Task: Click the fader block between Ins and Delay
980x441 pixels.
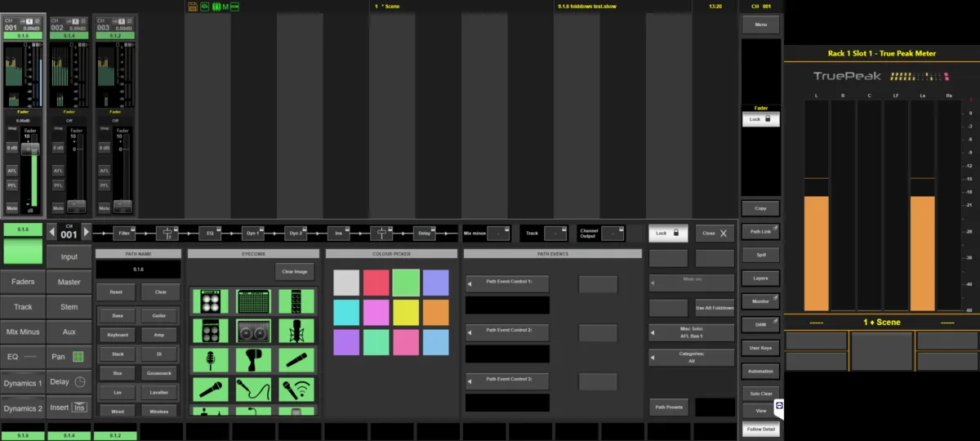Action: 381,234
